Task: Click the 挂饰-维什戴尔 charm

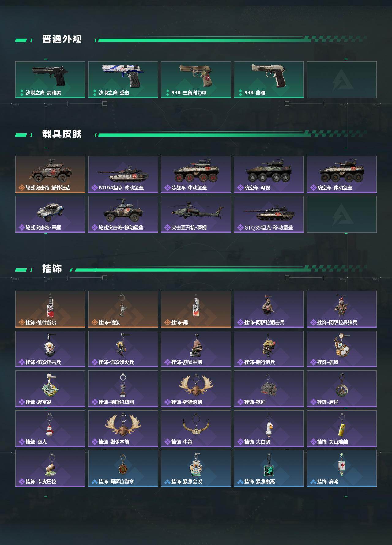Action: (50, 309)
